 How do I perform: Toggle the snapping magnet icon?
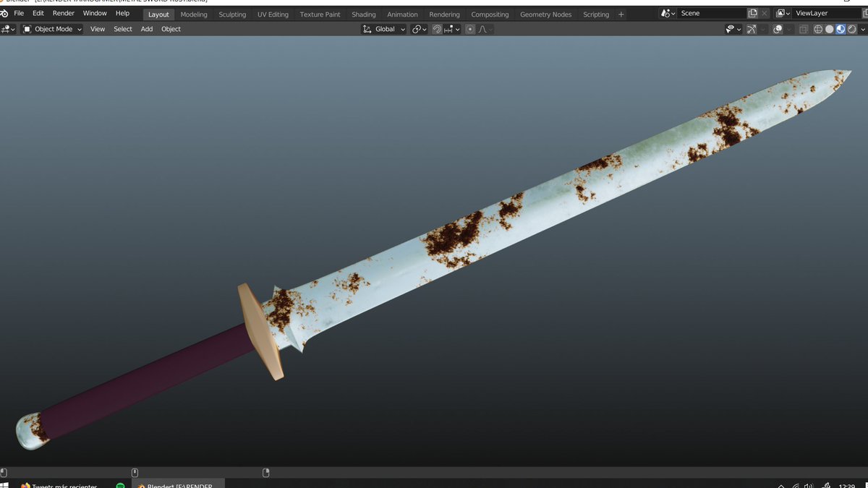click(437, 29)
